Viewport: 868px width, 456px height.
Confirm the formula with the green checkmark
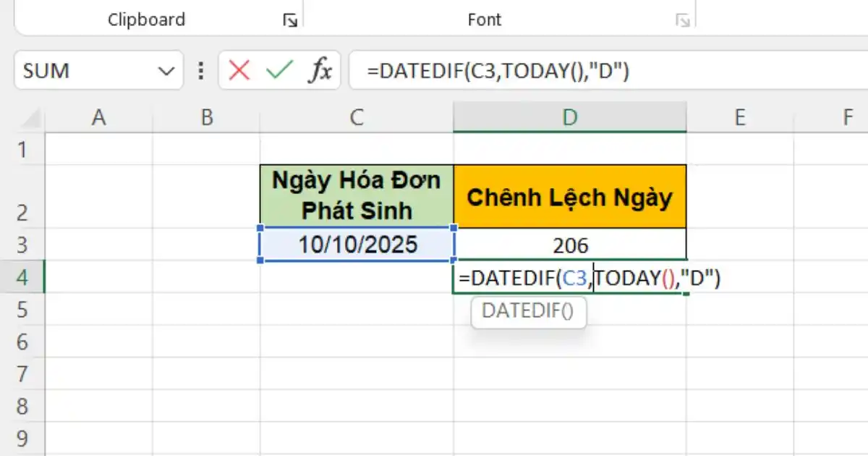click(279, 70)
